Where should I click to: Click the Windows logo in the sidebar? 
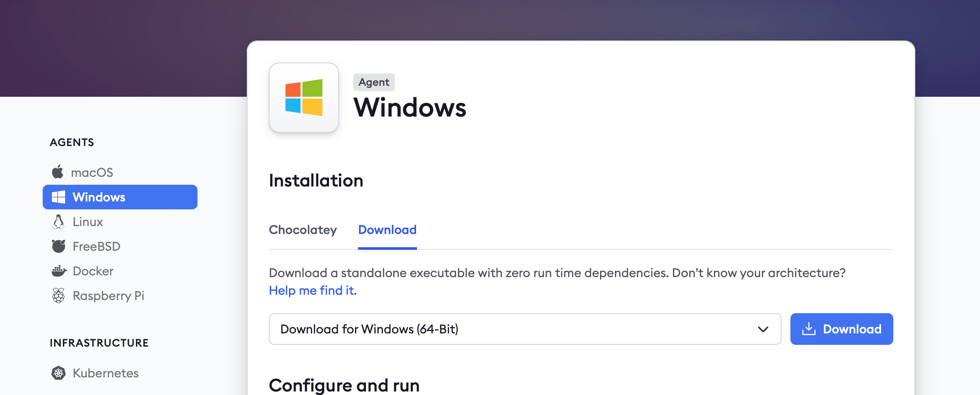(x=59, y=197)
